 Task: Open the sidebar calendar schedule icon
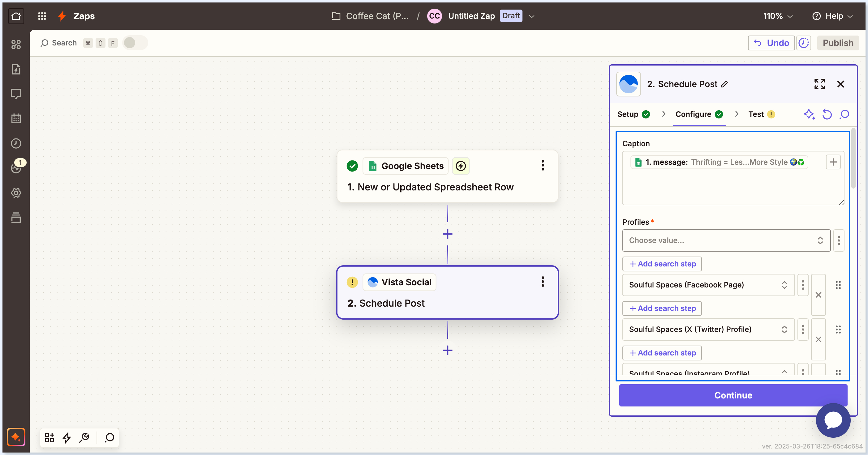click(x=16, y=119)
